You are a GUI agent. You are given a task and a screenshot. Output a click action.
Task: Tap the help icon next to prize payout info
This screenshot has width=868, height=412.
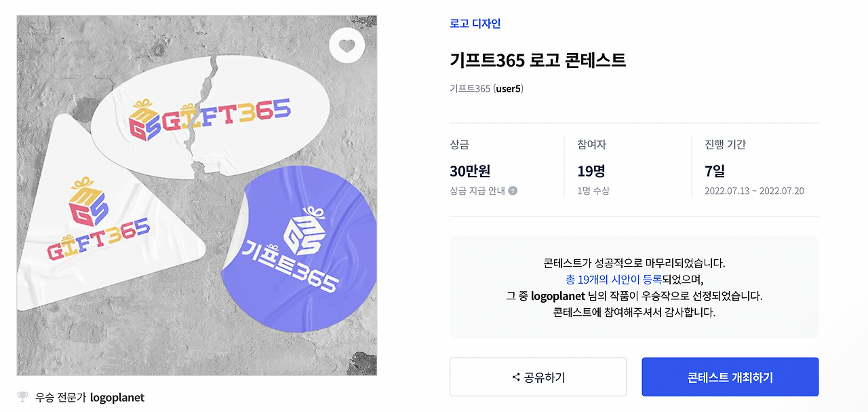[x=513, y=191]
